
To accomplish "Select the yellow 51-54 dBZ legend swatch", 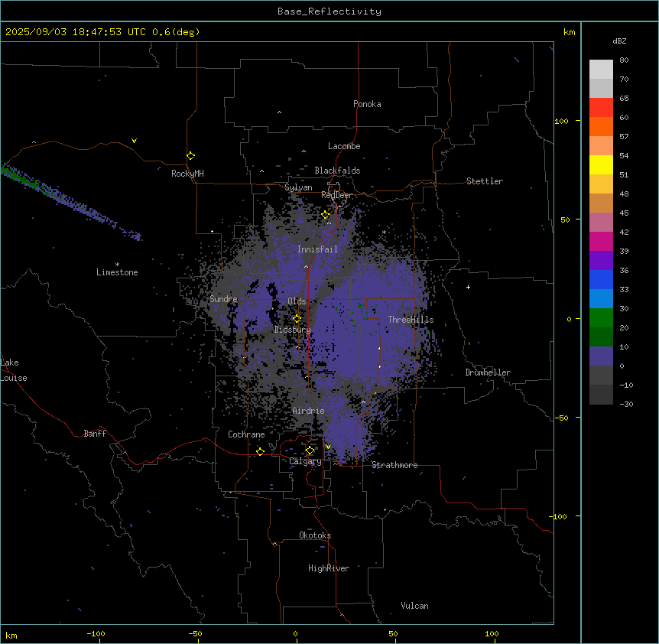I will 601,164.
